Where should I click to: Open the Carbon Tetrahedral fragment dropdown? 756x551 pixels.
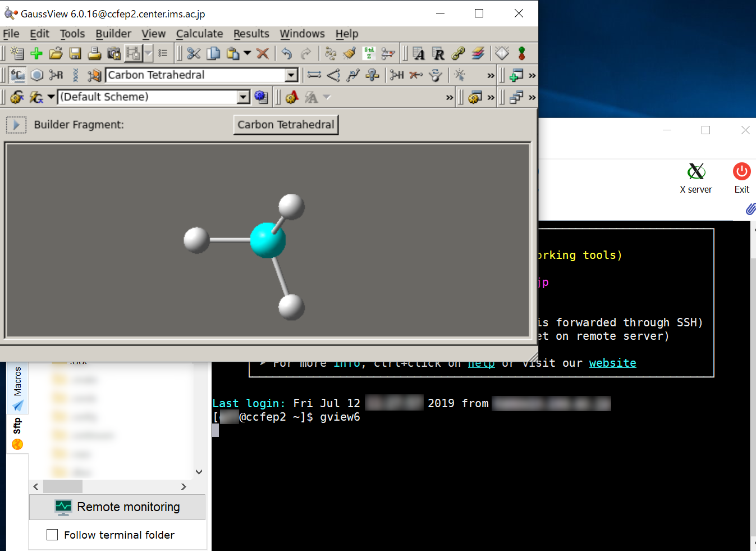(291, 75)
